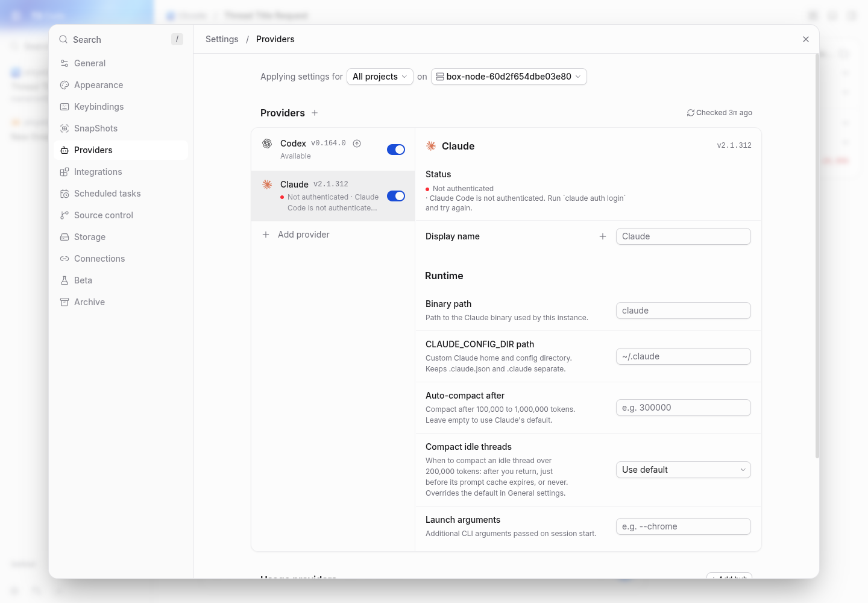
Task: Focus the settings Search field
Action: click(121, 39)
